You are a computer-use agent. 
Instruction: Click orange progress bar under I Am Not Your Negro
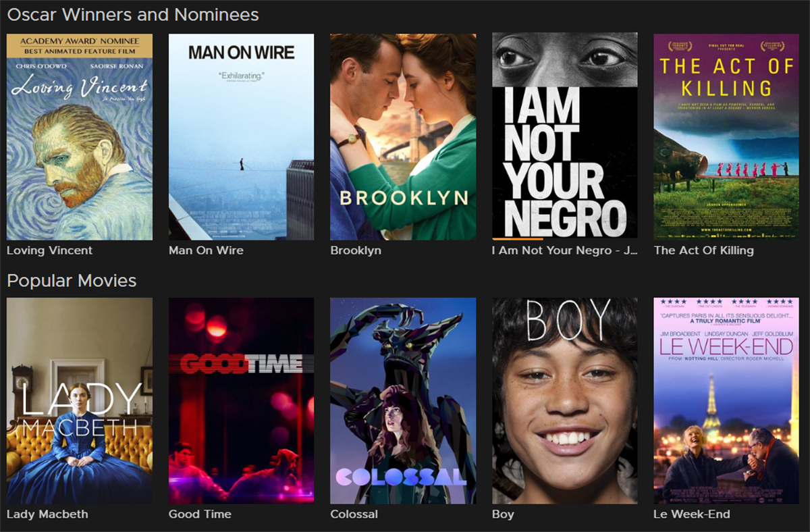[518, 238]
